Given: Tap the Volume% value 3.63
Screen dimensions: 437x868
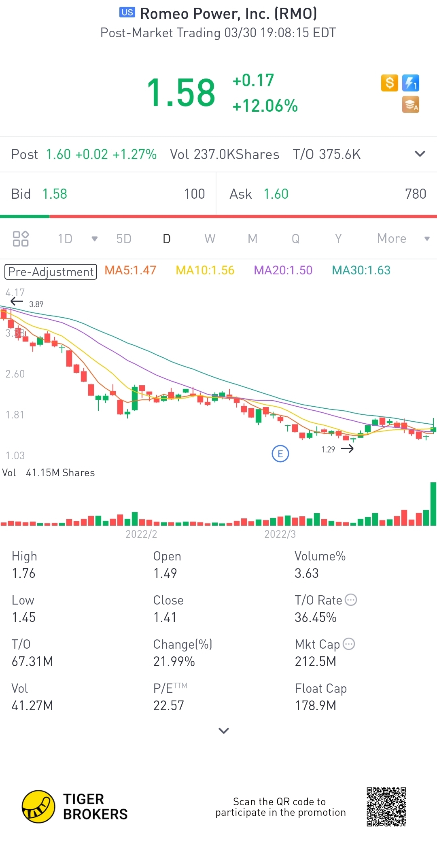Looking at the screenshot, I should point(307,573).
